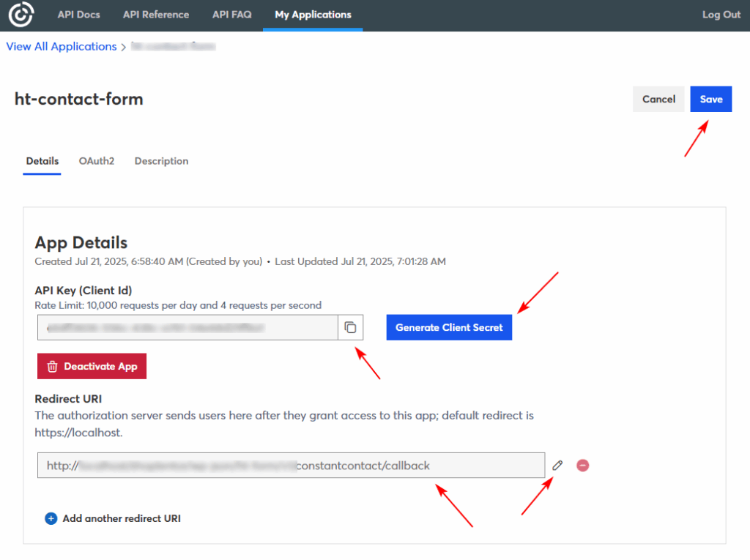Remove the redirect URI with red minus icon
This screenshot has height=560, width=750.
[x=583, y=465]
